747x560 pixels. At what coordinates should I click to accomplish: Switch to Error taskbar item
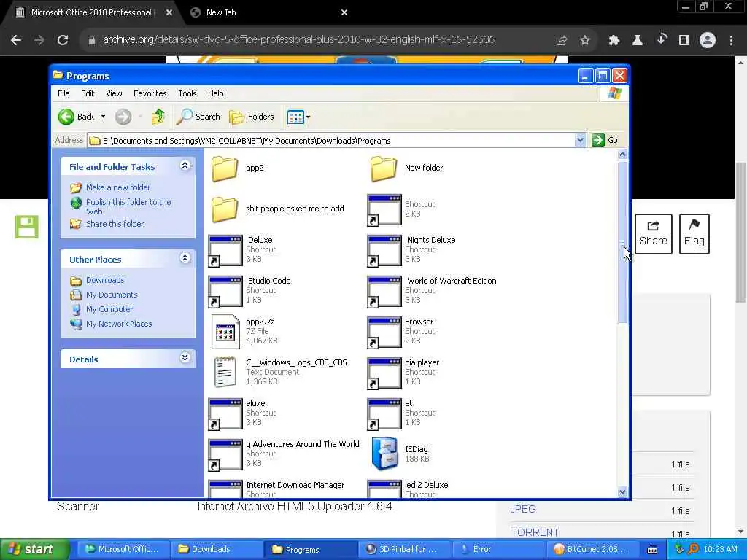click(x=498, y=550)
